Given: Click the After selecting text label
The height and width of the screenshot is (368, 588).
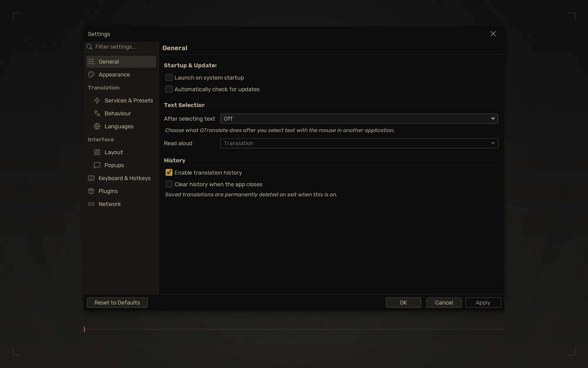Looking at the screenshot, I should point(190,119).
